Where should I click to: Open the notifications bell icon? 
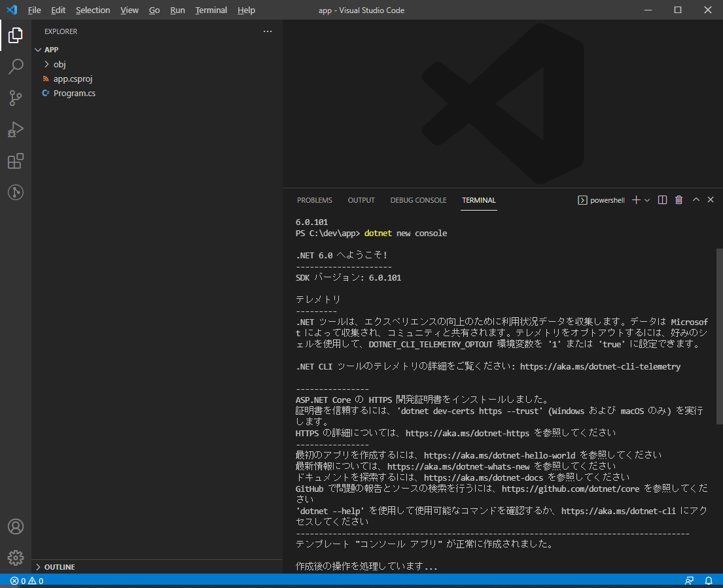click(709, 581)
